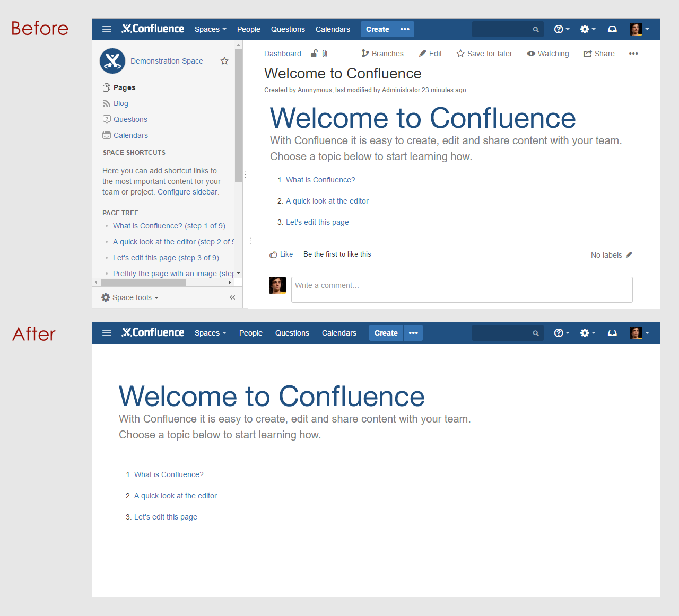Click Write a comment field
The height and width of the screenshot is (616, 679).
[x=462, y=289]
